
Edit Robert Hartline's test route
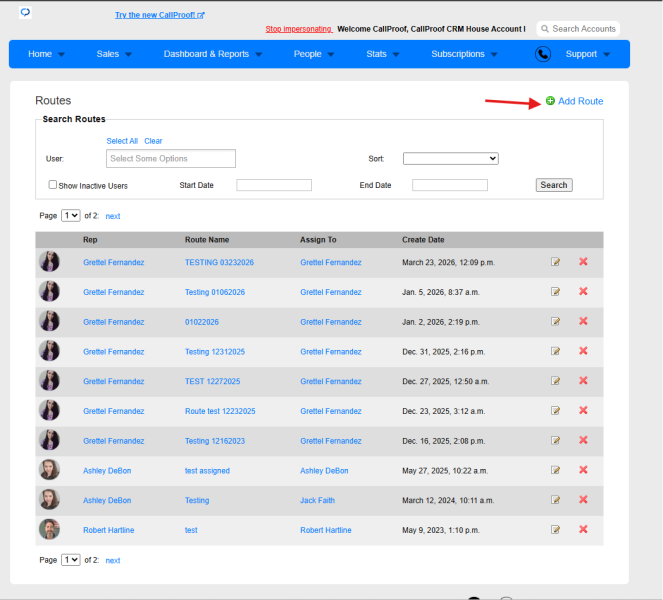pos(555,529)
